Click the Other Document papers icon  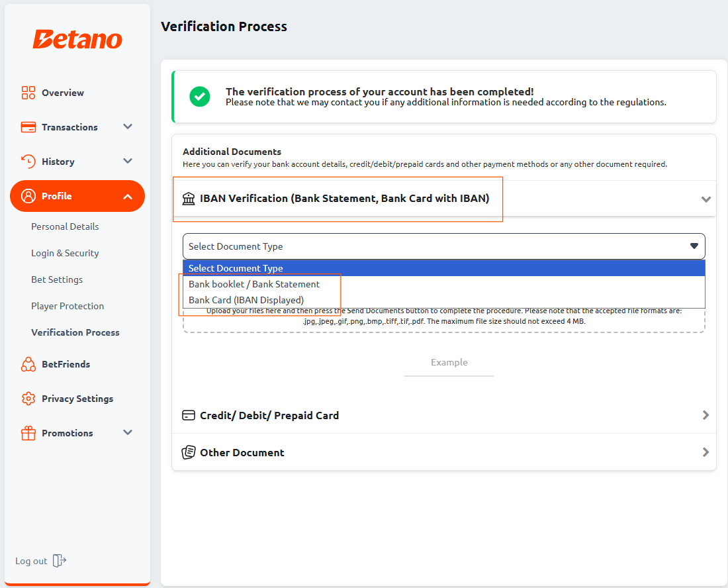click(189, 452)
